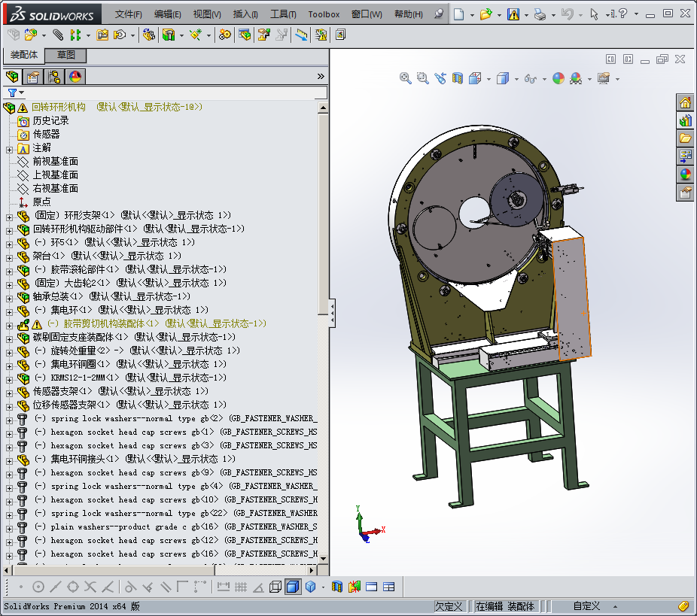
Task: Click the 欠定义 status bar text
Action: tap(449, 606)
